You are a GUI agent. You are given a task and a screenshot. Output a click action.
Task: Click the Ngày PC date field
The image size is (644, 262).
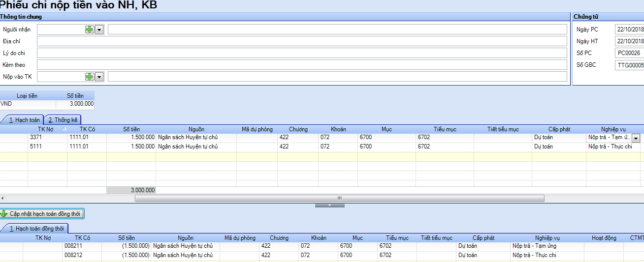pyautogui.click(x=630, y=29)
